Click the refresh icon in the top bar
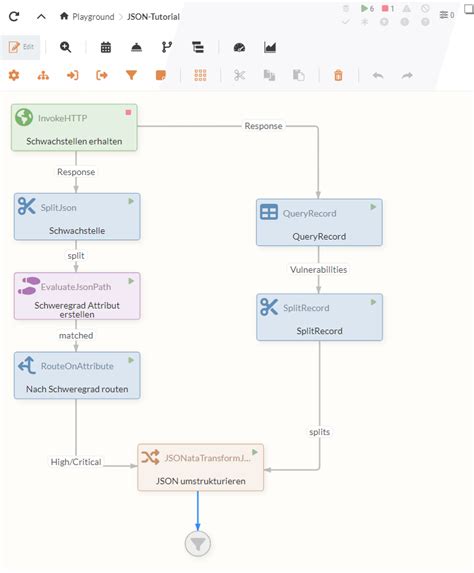 pyautogui.click(x=14, y=16)
